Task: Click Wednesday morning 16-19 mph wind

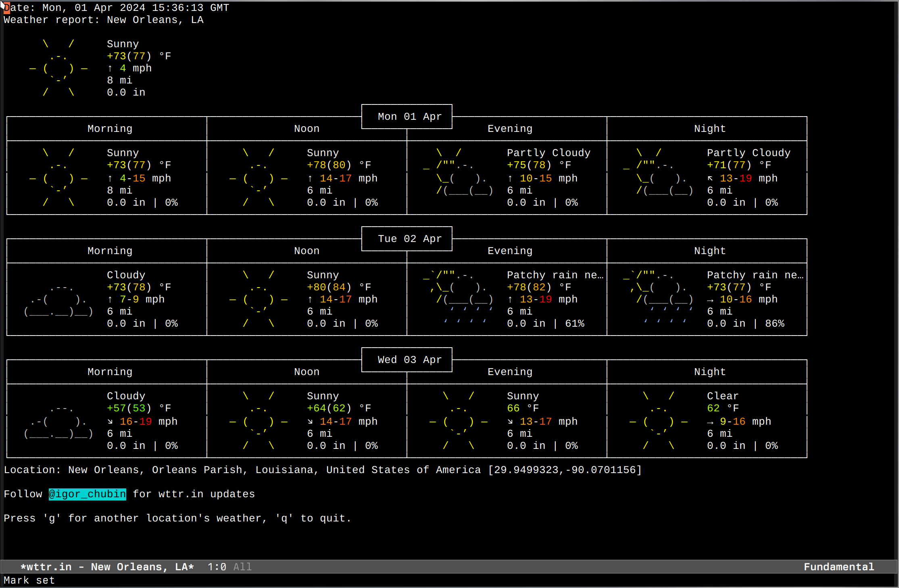Action: 136,421
